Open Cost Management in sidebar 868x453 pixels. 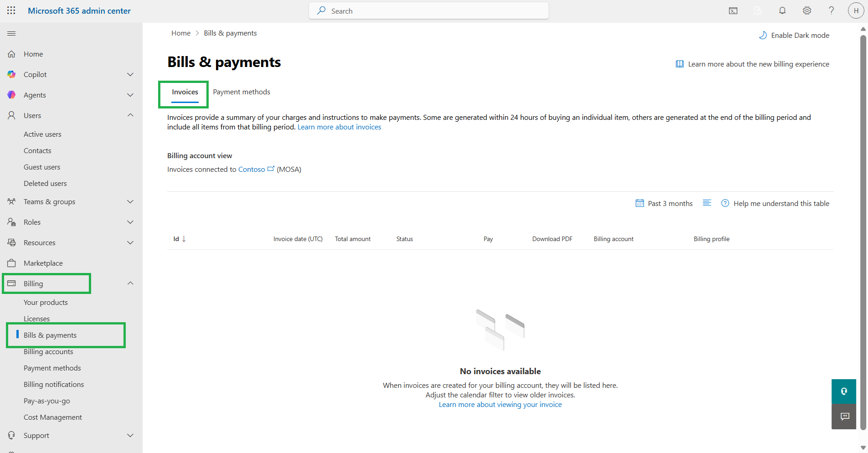(x=53, y=417)
